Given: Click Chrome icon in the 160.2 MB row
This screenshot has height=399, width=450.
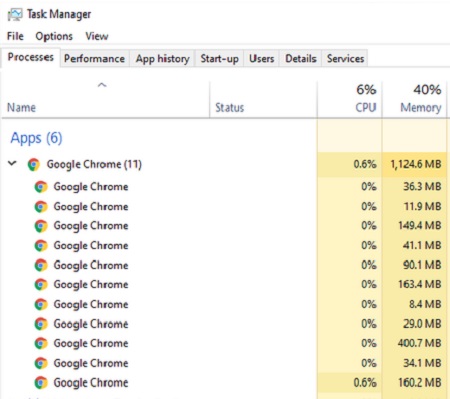Looking at the screenshot, I should tap(41, 383).
